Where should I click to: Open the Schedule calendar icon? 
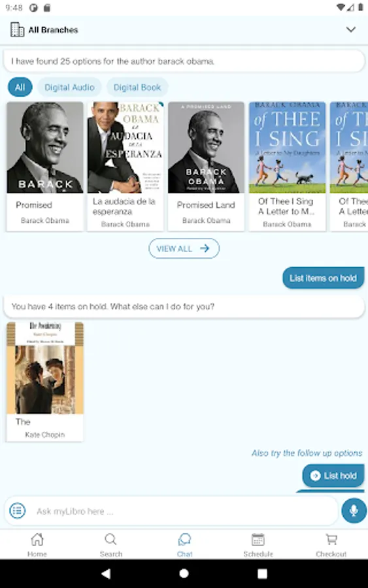[258, 540]
